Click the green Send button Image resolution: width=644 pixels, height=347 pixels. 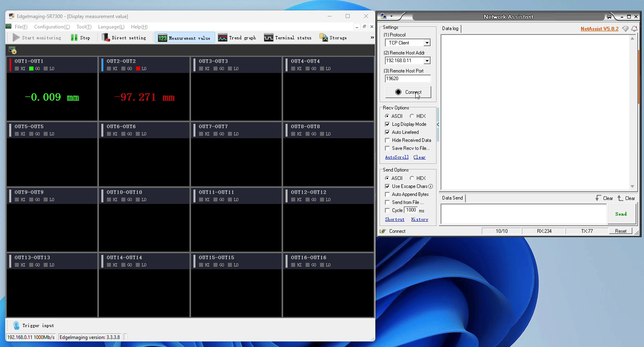click(x=621, y=214)
